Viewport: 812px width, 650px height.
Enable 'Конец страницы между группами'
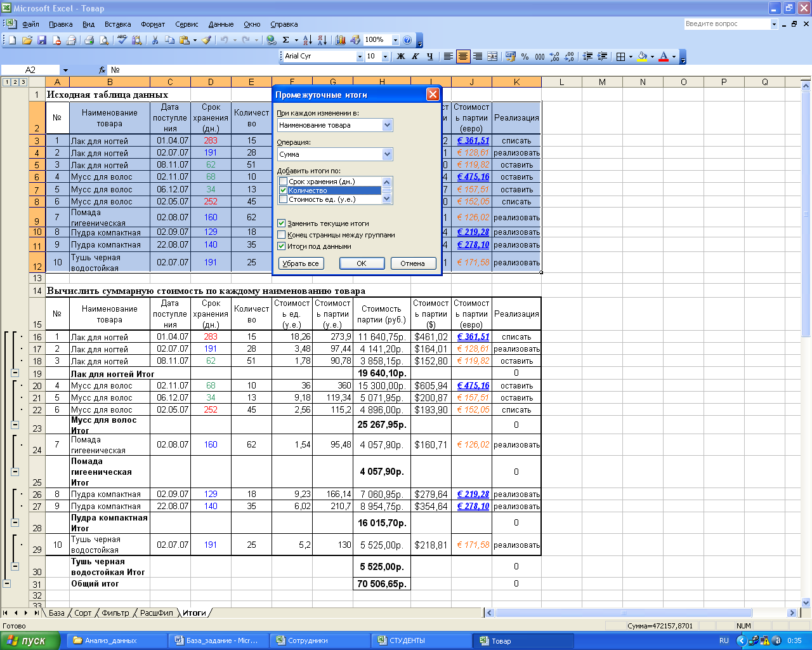tap(281, 235)
